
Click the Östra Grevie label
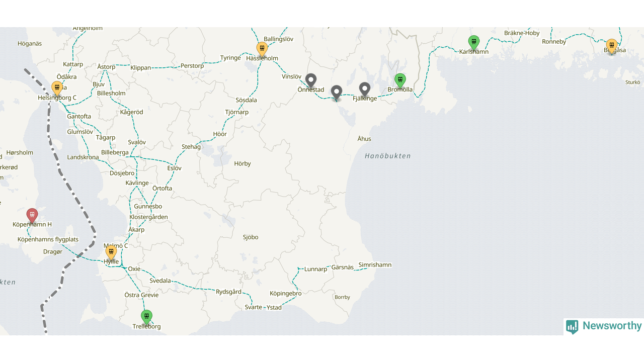click(x=141, y=295)
